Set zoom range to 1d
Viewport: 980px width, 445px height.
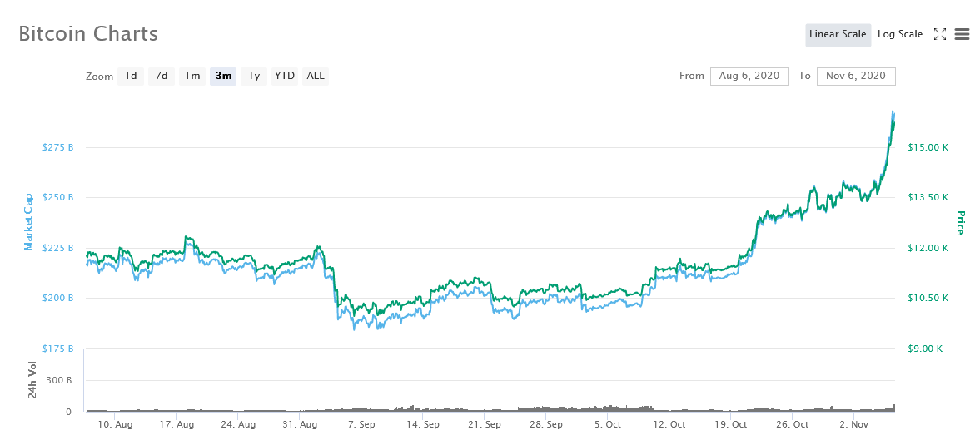click(x=131, y=76)
